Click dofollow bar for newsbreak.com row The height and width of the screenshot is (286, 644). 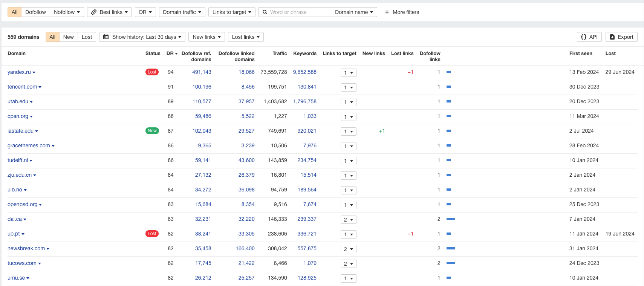451,248
